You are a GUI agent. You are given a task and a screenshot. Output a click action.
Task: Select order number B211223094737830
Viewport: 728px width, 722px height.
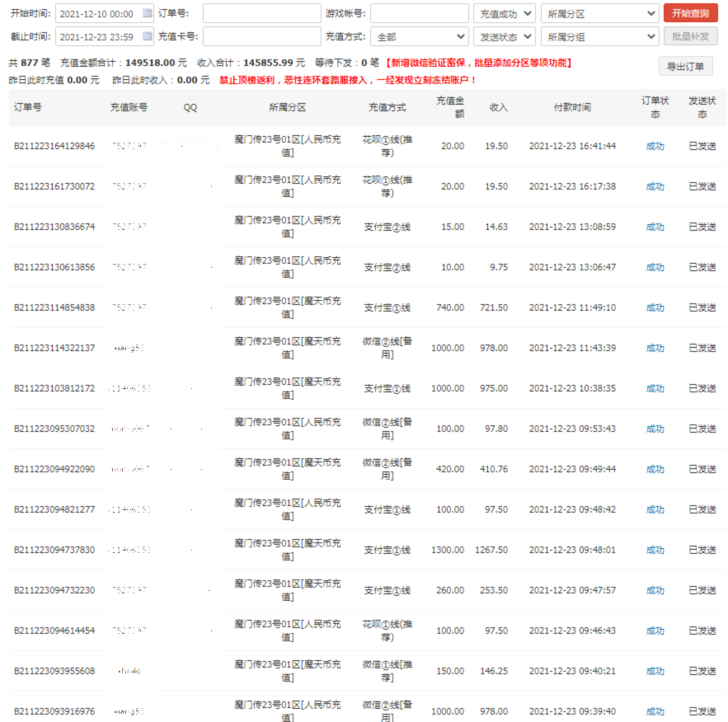[54, 550]
